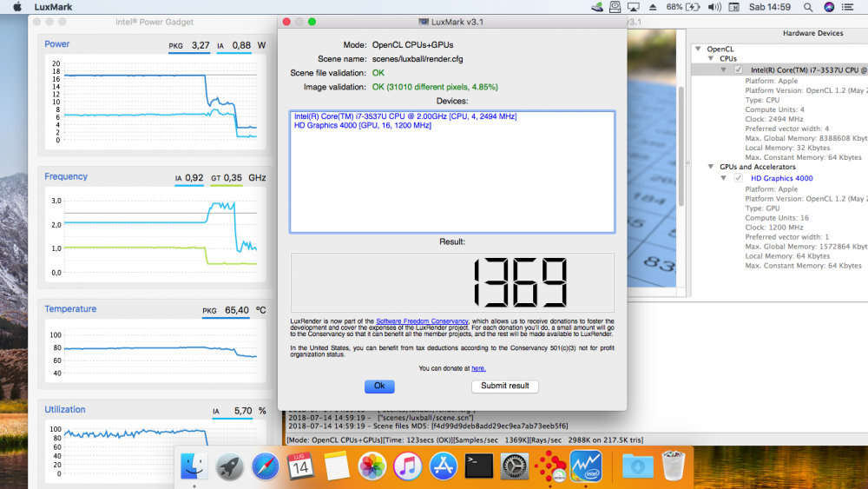Open the Downloads folder in dock
This screenshot has height=489, width=868.
[637, 466]
